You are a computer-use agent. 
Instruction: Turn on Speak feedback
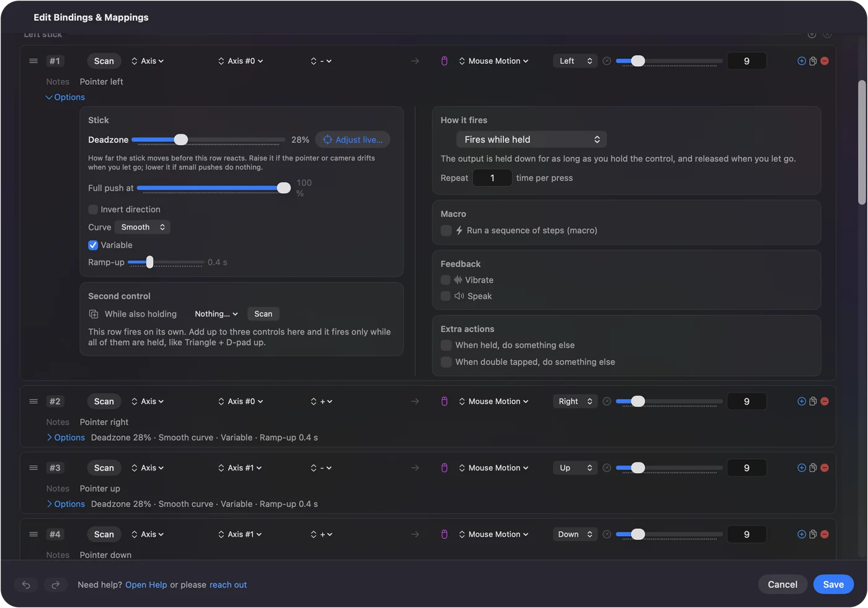tap(445, 296)
